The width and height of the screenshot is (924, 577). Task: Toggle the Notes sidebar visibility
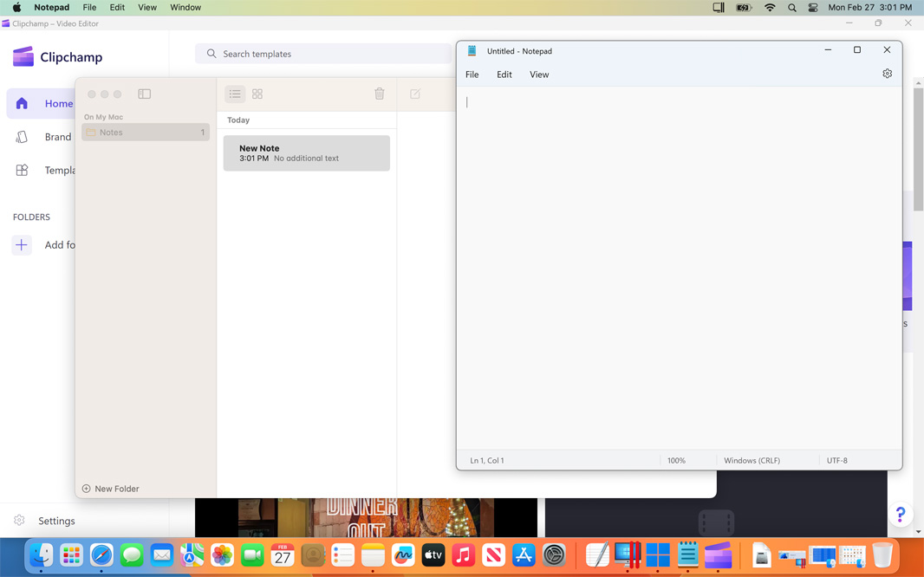[x=144, y=94]
